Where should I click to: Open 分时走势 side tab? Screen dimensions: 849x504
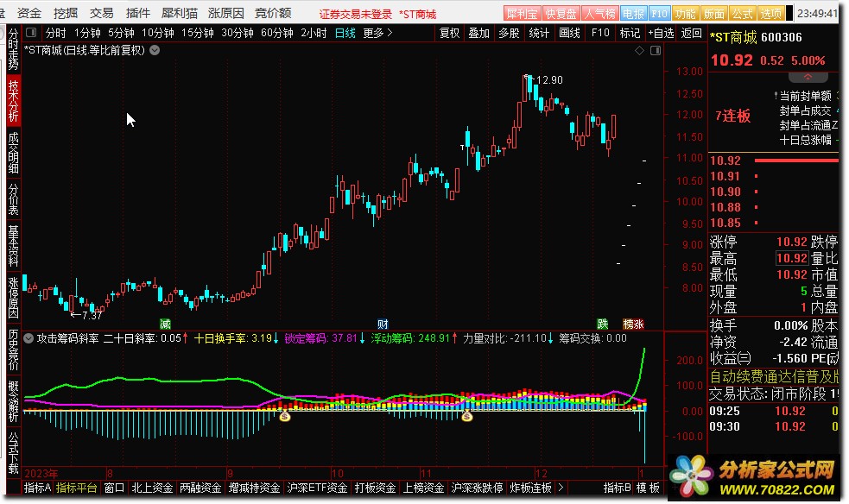(x=13, y=50)
